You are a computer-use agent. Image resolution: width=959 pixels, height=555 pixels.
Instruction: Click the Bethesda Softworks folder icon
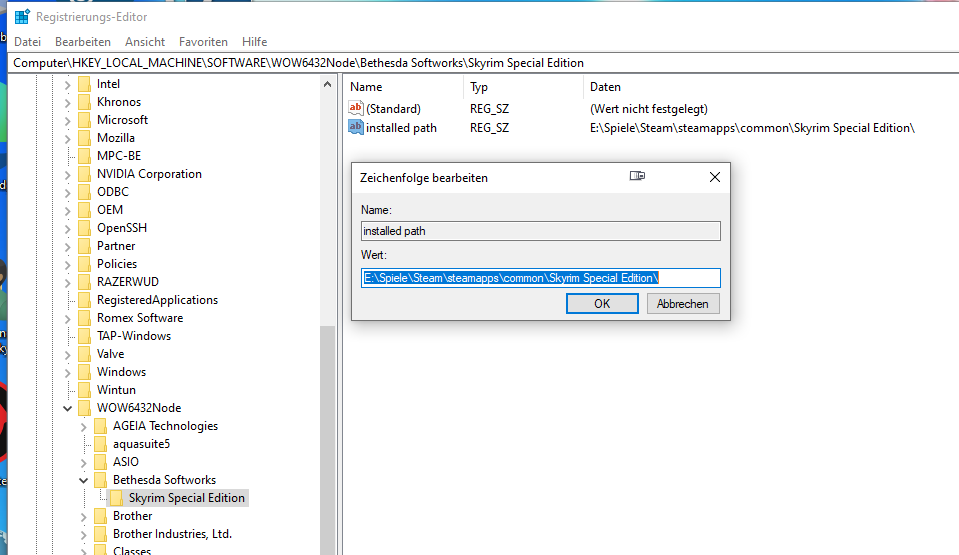(x=101, y=480)
